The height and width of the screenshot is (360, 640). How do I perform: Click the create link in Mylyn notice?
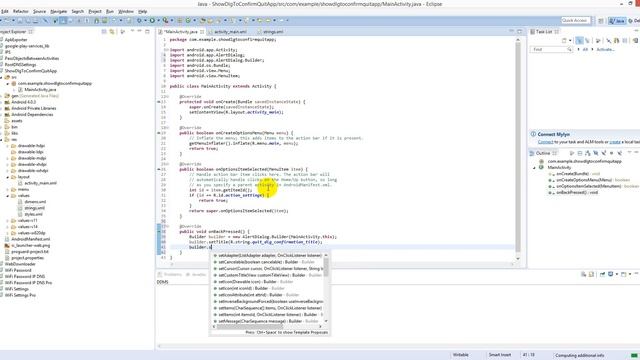click(615, 142)
